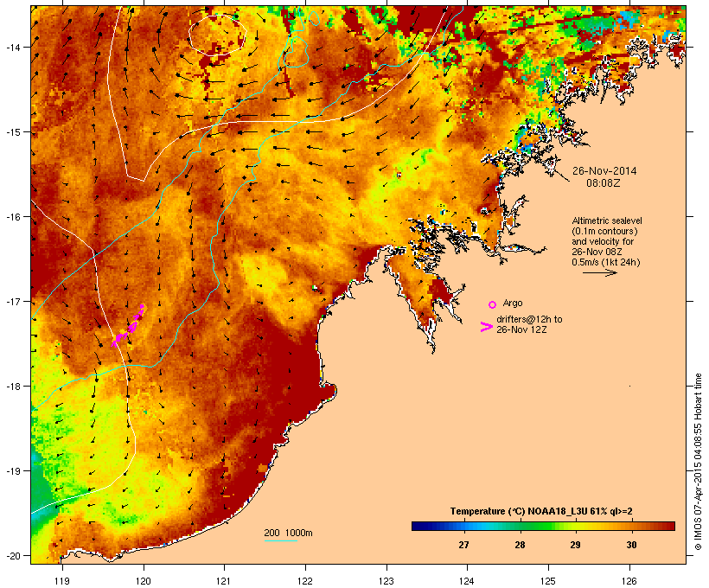709x588 pixels.
Task: Click longitude label 120
Action: (x=144, y=581)
